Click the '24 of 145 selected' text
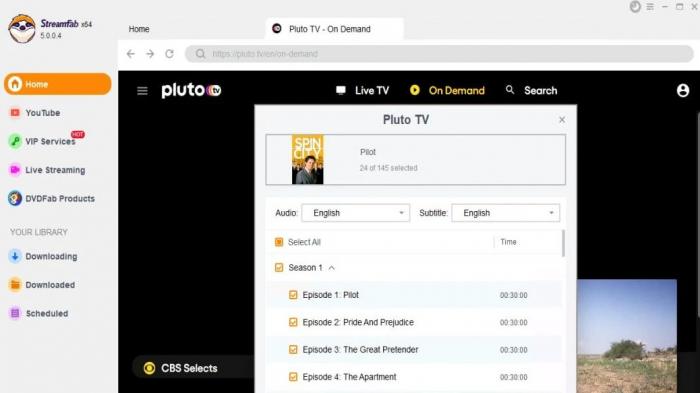The height and width of the screenshot is (393, 700). (388, 168)
